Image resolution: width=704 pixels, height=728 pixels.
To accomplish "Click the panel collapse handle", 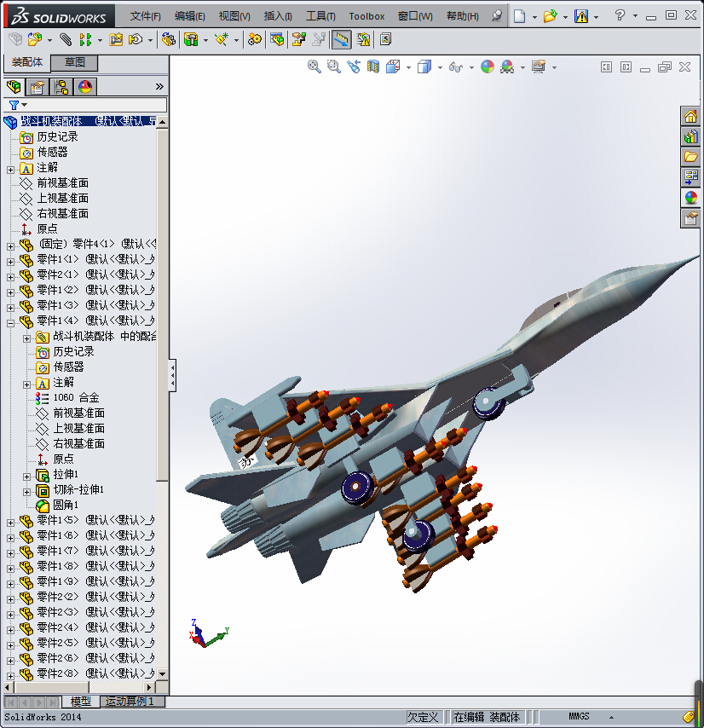I will (172, 375).
